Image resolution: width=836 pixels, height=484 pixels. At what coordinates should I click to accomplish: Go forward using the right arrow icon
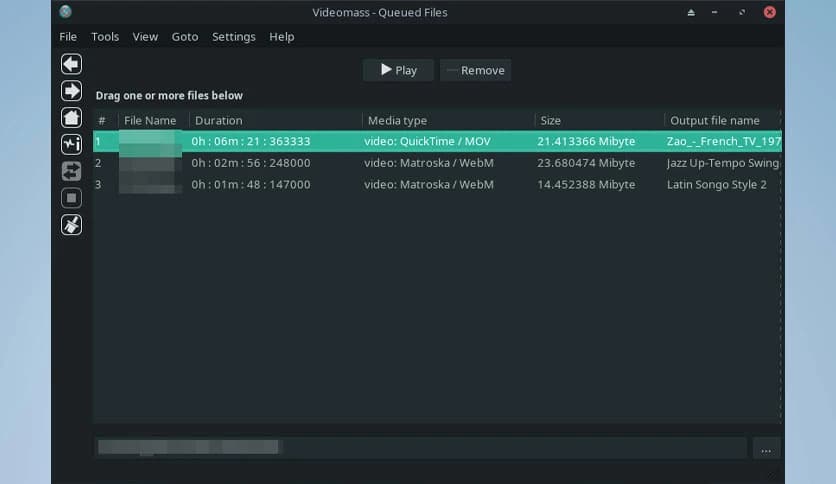(71, 91)
